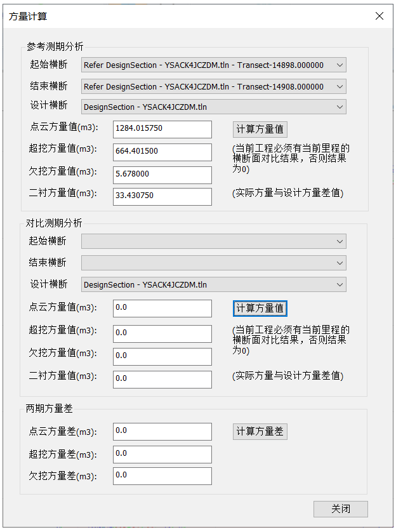The image size is (396, 532).
Task: Open 设计横断 dropdown in 参考测期分析 section
Action: [x=213, y=107]
